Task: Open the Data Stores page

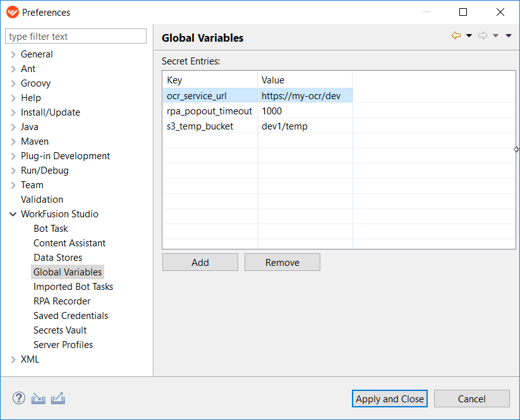Action: [57, 258]
